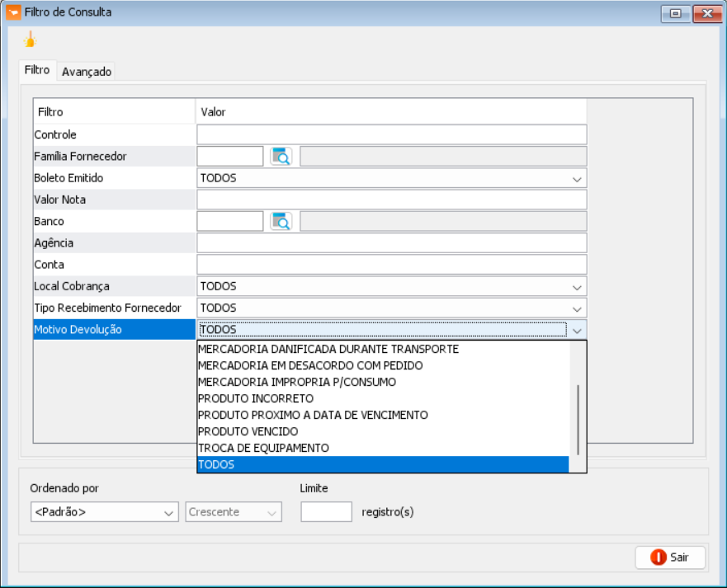Select TROCA DE EQUIPAMENTO option
727x588 pixels.
coord(263,448)
